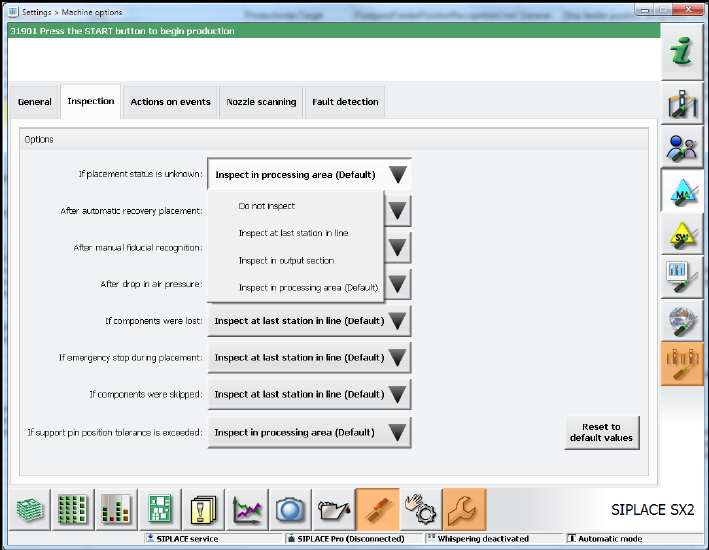Choose 'Inspect at last station in line' option

coord(296,233)
